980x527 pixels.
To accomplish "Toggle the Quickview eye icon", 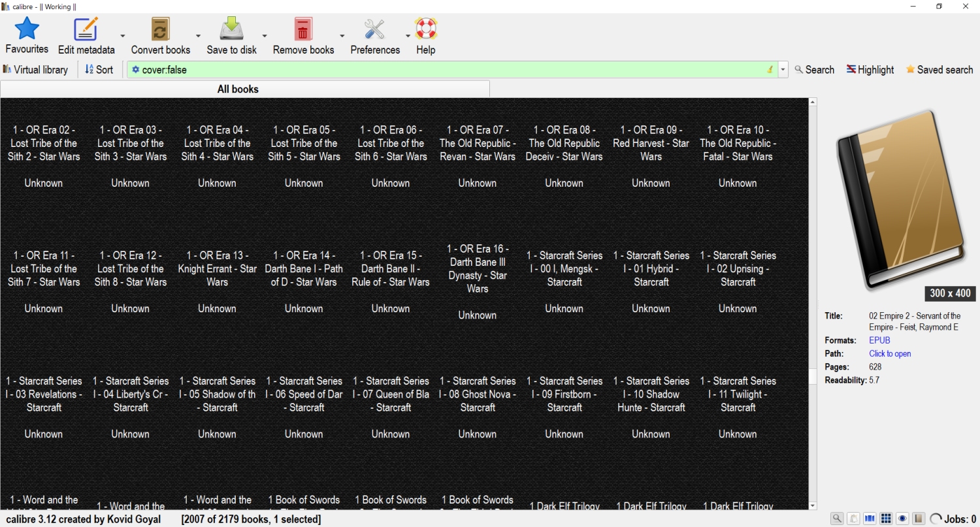I will click(x=902, y=519).
